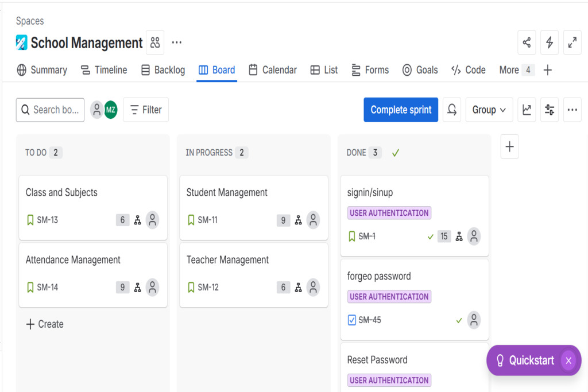Open the automation lightning bolt icon
The height and width of the screenshot is (392, 588).
(550, 42)
